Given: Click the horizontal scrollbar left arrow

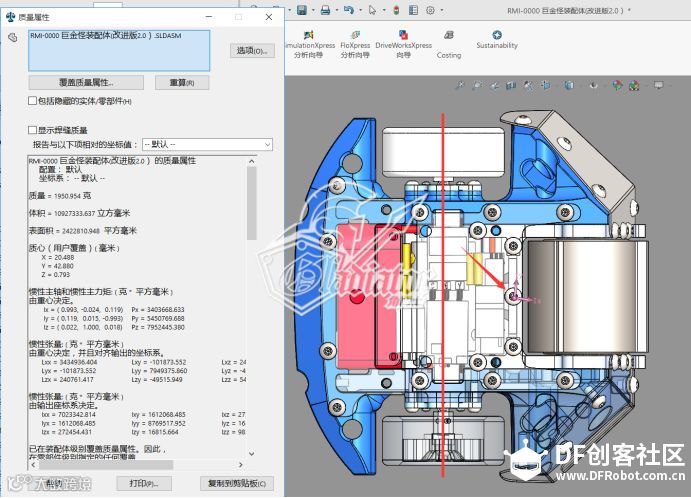Looking at the screenshot, I should click(33, 465).
